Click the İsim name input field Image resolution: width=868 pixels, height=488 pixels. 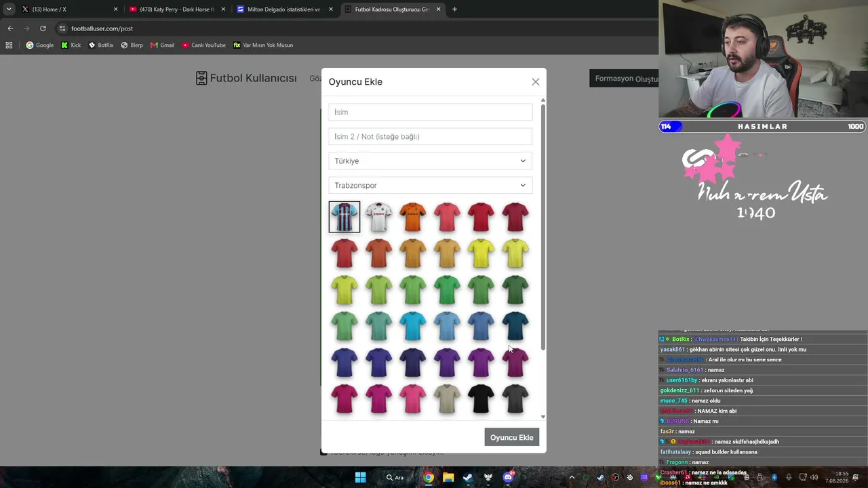pyautogui.click(x=431, y=112)
